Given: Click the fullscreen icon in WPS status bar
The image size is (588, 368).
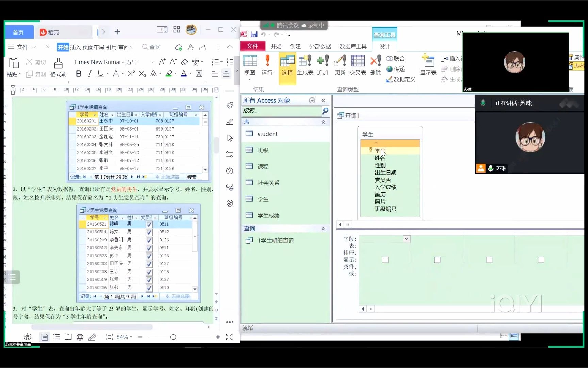Looking at the screenshot, I should click(x=229, y=337).
